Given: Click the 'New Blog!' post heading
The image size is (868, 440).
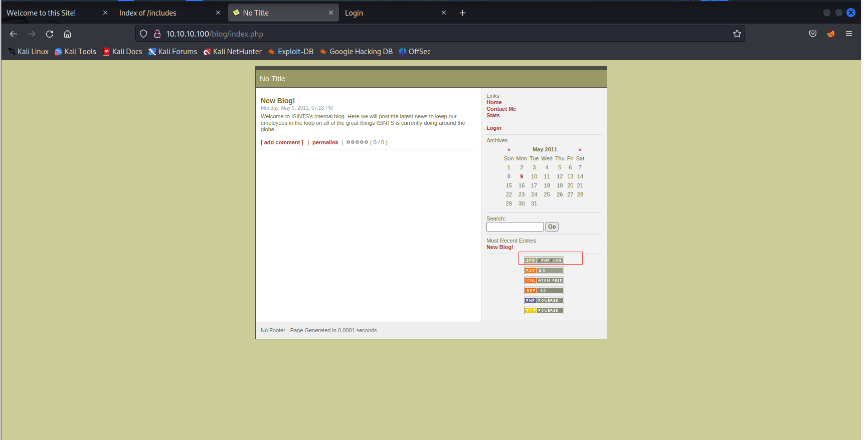Looking at the screenshot, I should click(x=278, y=101).
